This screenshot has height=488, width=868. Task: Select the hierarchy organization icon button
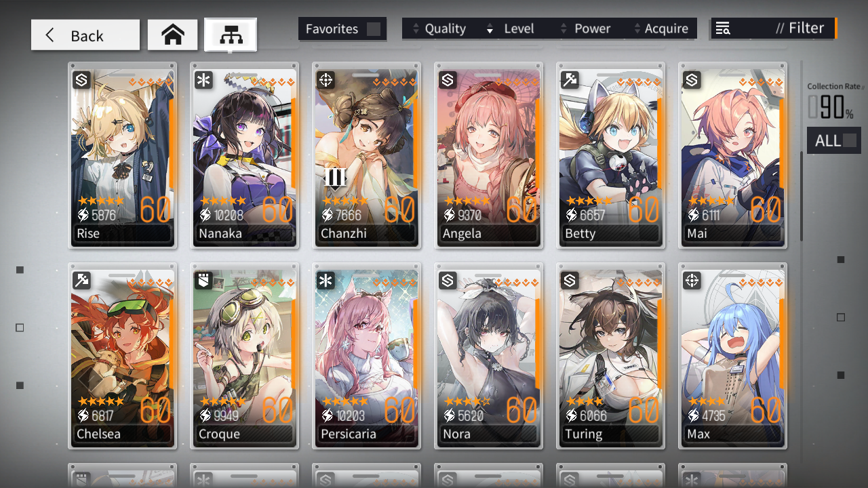point(231,35)
